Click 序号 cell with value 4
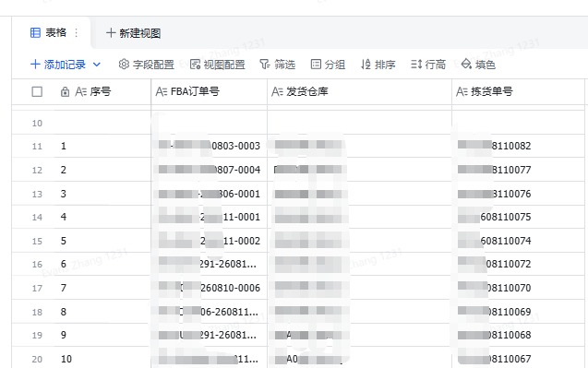588x368 pixels. point(103,217)
